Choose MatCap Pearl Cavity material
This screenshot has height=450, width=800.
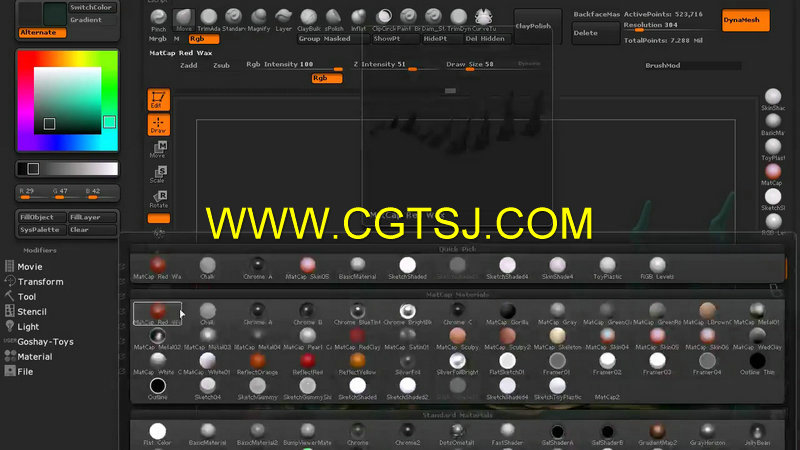pos(308,338)
